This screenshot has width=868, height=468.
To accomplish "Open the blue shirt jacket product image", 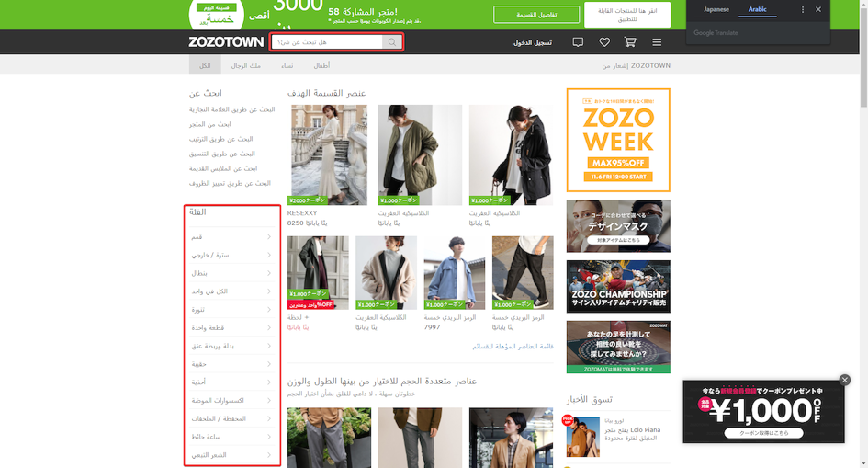I will click(x=455, y=272).
